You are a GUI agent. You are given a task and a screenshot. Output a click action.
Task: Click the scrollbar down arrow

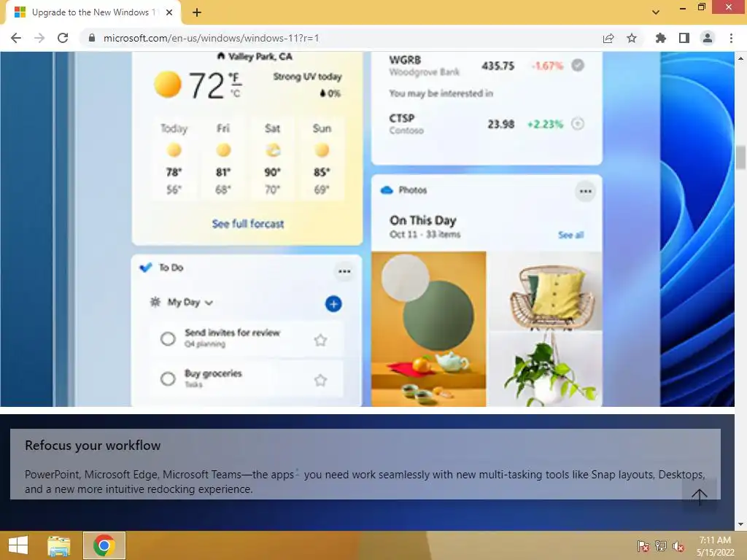click(740, 525)
